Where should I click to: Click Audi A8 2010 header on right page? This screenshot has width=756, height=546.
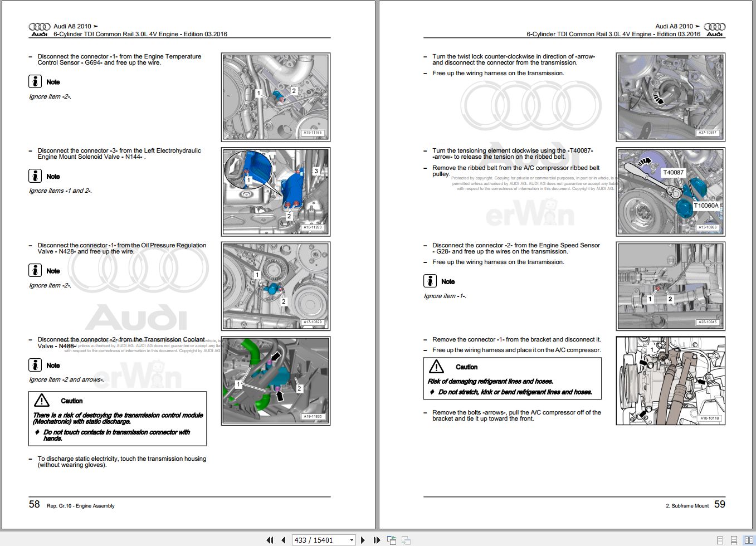coord(677,26)
